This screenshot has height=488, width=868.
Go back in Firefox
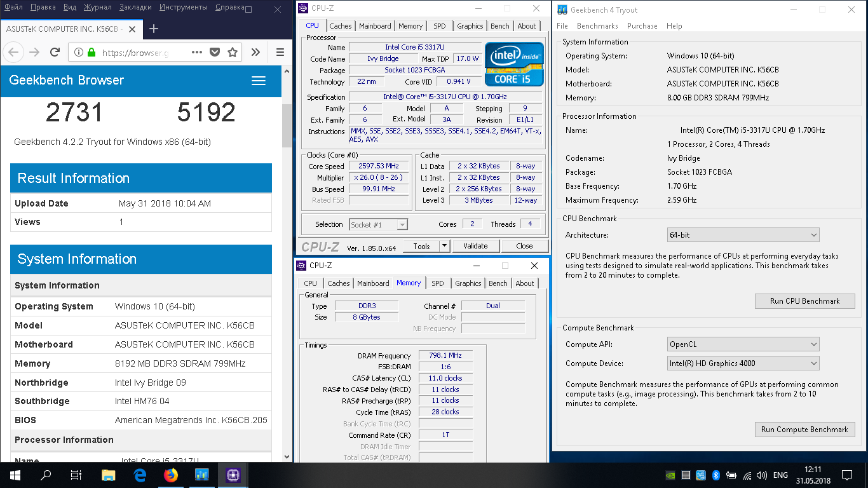point(14,52)
